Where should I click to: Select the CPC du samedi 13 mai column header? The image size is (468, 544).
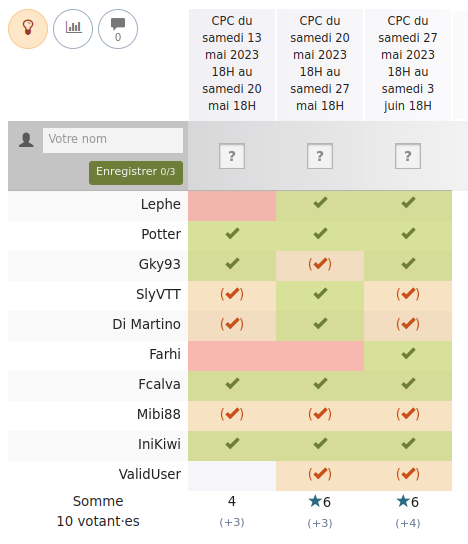coord(232,64)
